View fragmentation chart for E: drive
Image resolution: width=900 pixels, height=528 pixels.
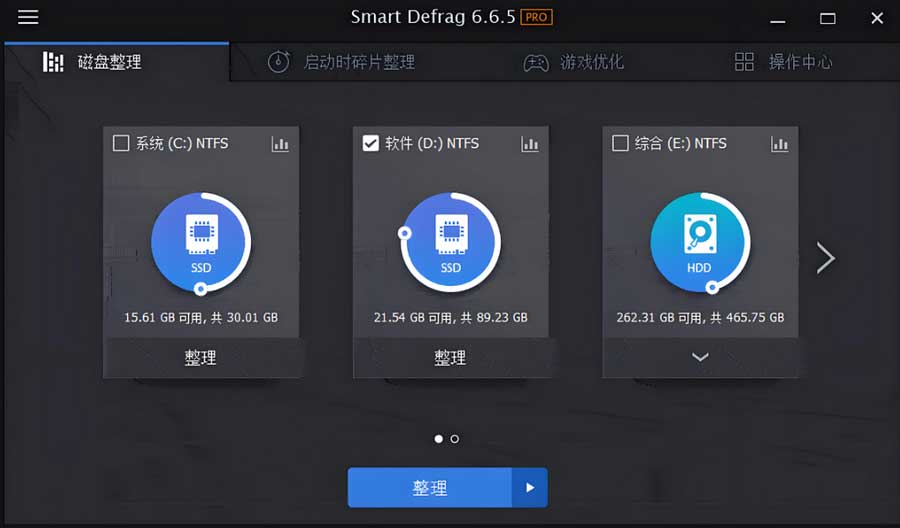point(779,144)
